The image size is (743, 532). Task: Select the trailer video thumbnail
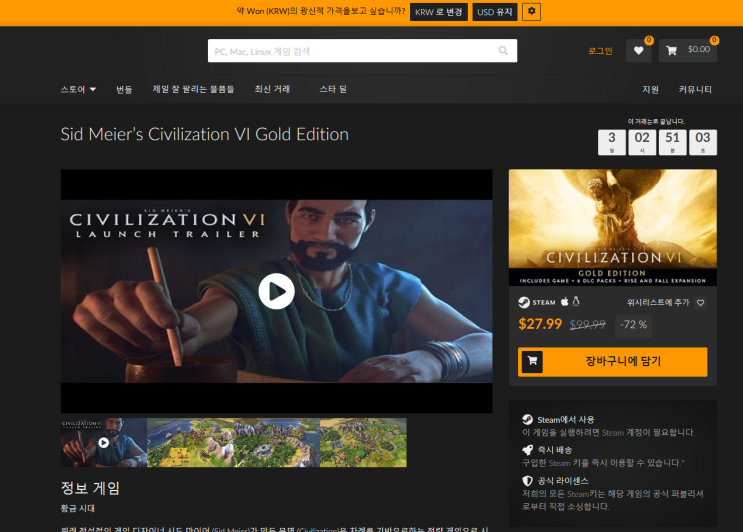104,442
